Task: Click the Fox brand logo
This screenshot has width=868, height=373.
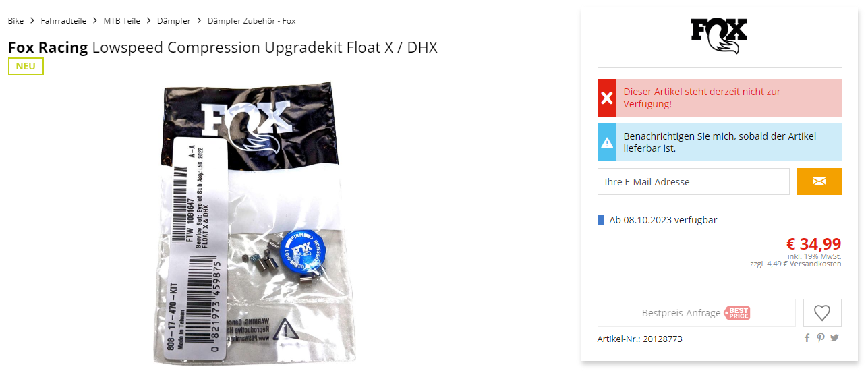Action: (x=719, y=36)
